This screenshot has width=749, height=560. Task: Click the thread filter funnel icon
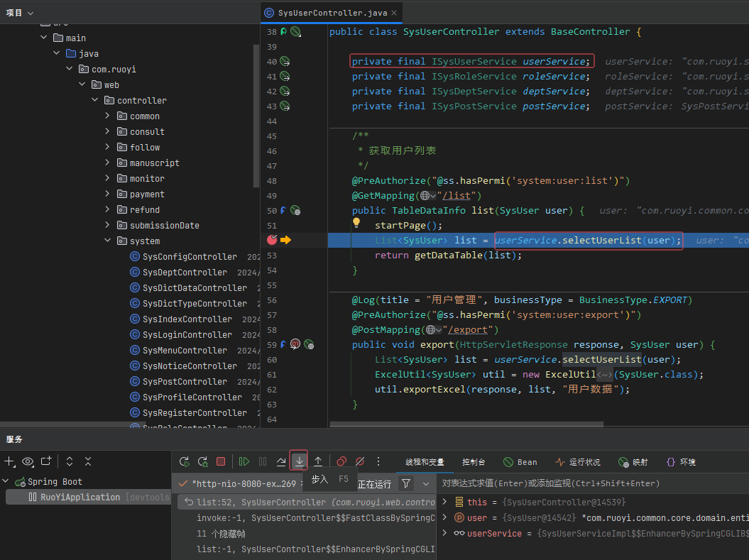point(406,483)
